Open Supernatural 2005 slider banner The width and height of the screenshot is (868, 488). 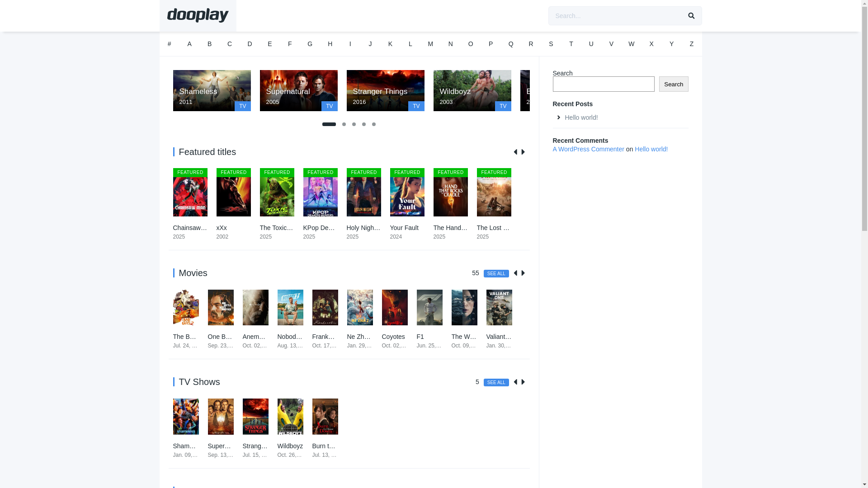(x=298, y=90)
